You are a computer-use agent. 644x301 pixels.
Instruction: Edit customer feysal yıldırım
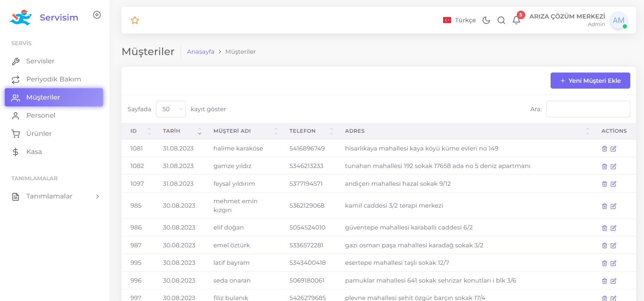coord(614,184)
